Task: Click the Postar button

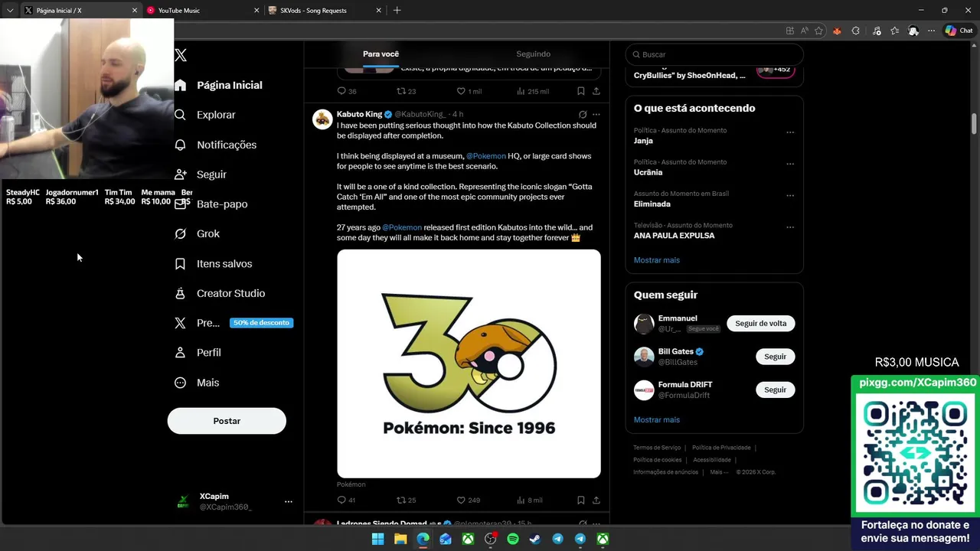Action: point(227,421)
